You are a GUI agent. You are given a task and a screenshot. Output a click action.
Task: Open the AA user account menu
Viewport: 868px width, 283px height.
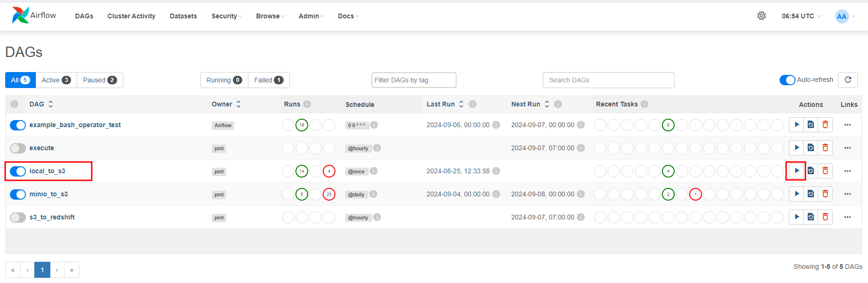pyautogui.click(x=844, y=16)
